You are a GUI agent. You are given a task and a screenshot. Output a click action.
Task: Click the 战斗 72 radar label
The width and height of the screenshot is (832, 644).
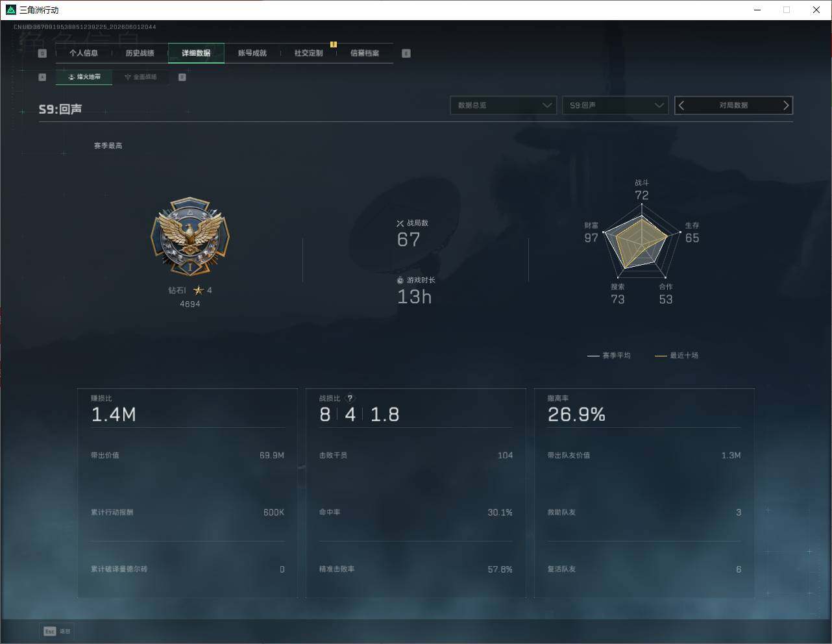pos(642,190)
